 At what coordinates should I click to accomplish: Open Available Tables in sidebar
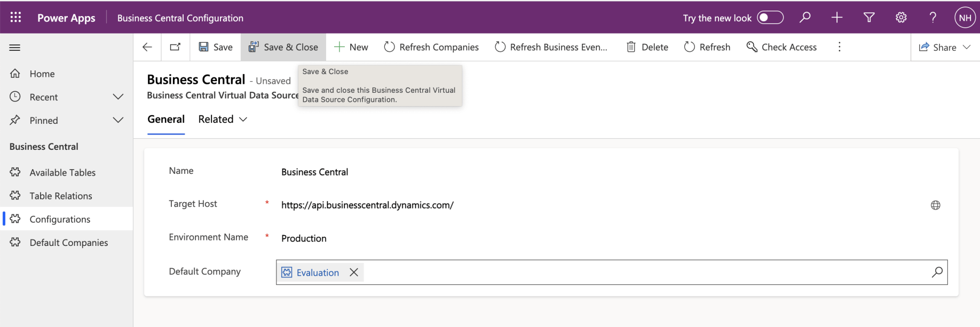(x=62, y=173)
